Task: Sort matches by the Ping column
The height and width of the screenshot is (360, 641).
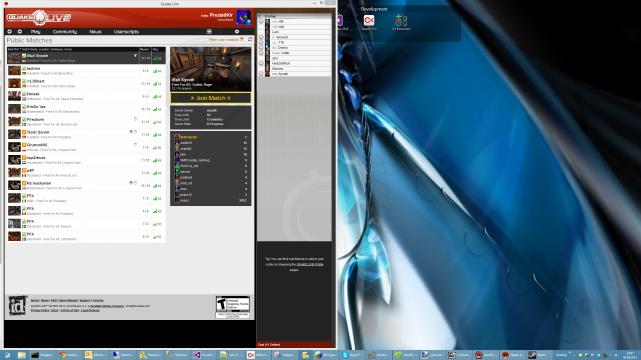Action: 155,49
